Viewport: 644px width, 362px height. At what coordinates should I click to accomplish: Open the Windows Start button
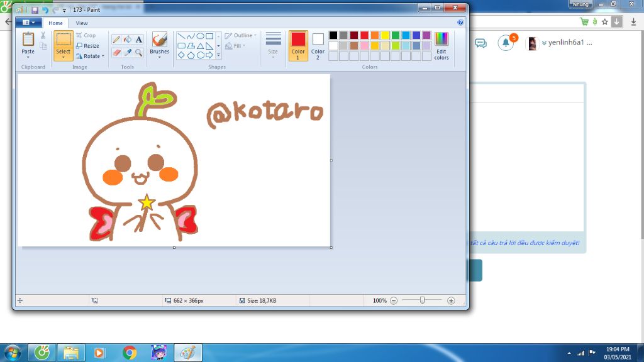pyautogui.click(x=12, y=353)
